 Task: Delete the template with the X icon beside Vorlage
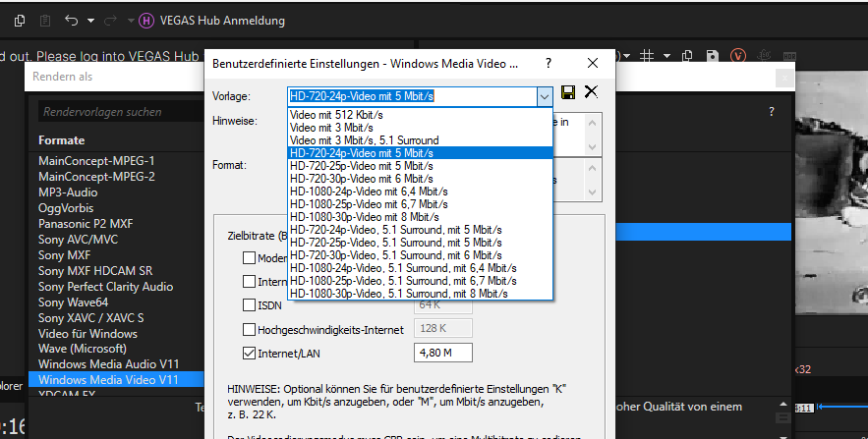tap(591, 91)
